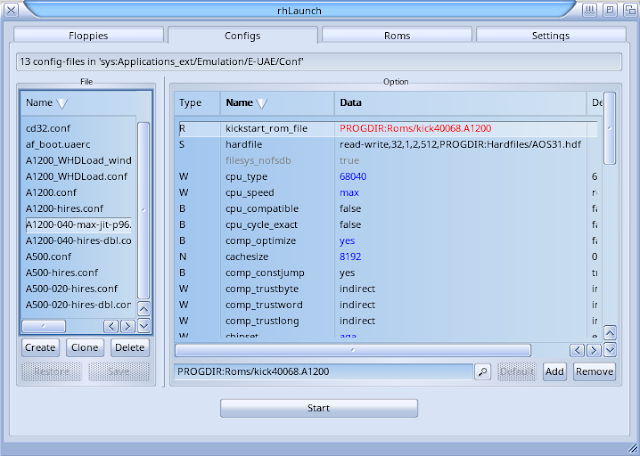This screenshot has width=640, height=456.
Task: Select the kickstart_rom_file option row
Action: coord(388,128)
